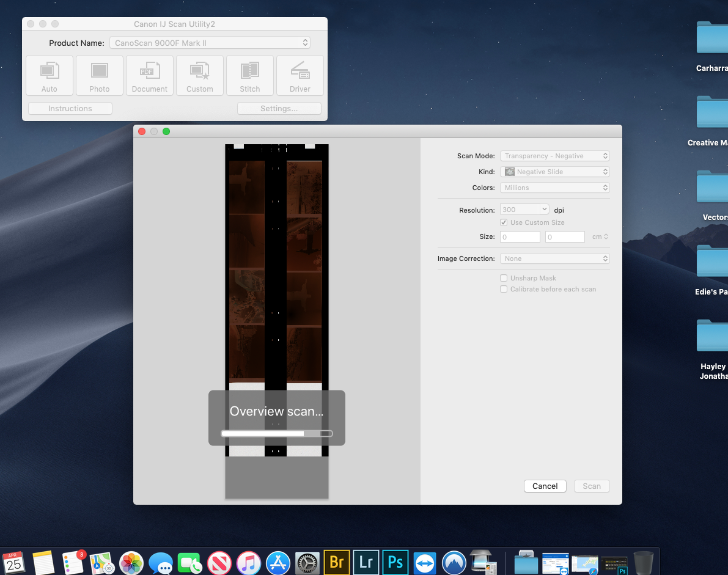This screenshot has width=728, height=575.
Task: Open Adobe Bridge from the dock
Action: [x=337, y=562]
